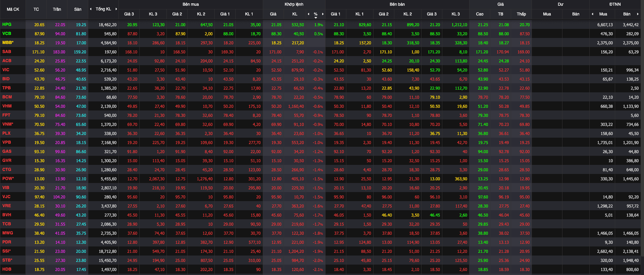
Task: Click the Bên mua group header
Action: click(191, 4)
